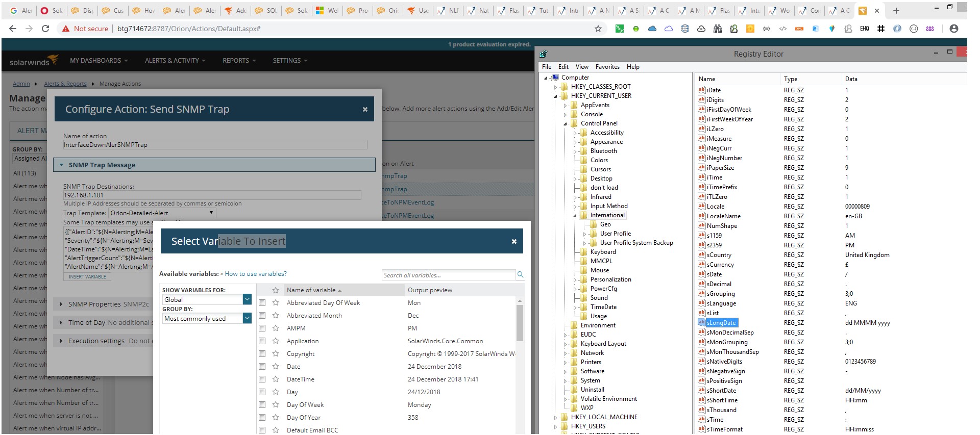Favorite the Day Of Year variable

tap(276, 418)
